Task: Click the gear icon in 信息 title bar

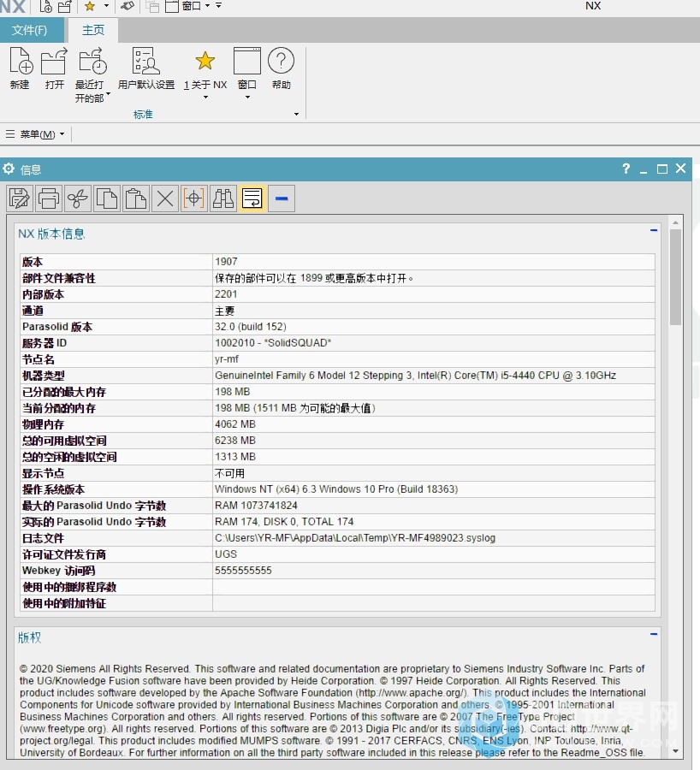Action: [9, 169]
